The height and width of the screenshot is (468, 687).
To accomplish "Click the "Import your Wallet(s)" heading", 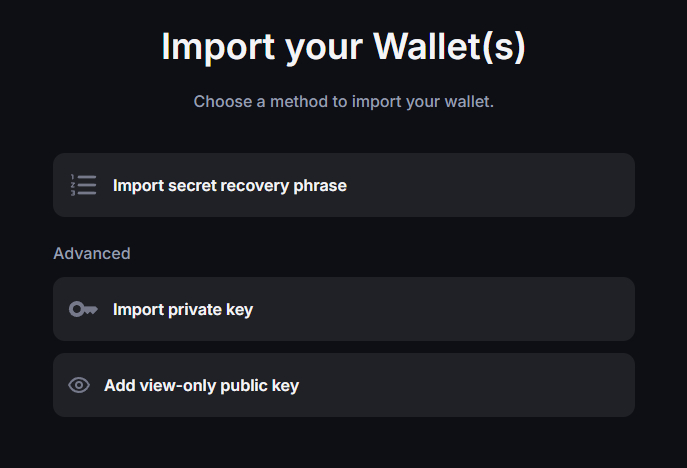I will coord(343,48).
